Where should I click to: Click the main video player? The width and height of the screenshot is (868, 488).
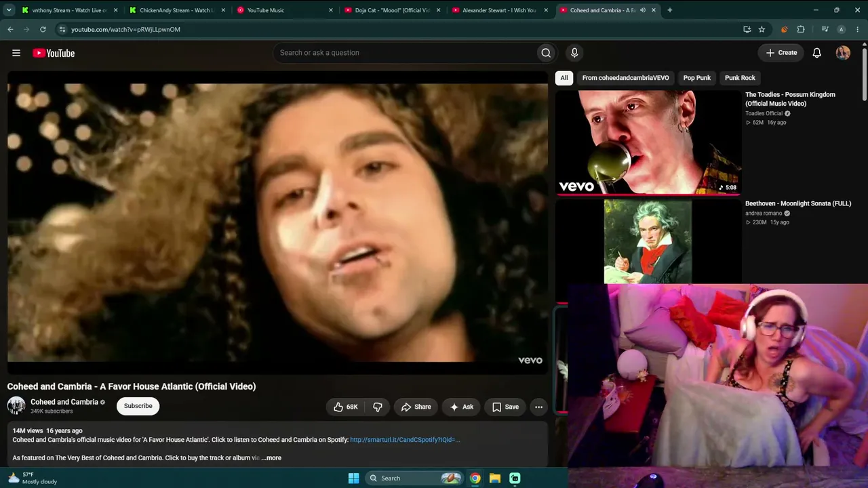(x=277, y=222)
